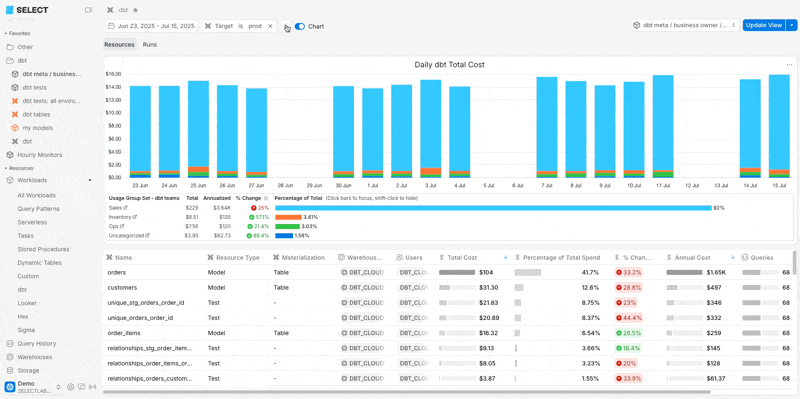Toggle Annual Cost column sort arrow

pos(733,258)
